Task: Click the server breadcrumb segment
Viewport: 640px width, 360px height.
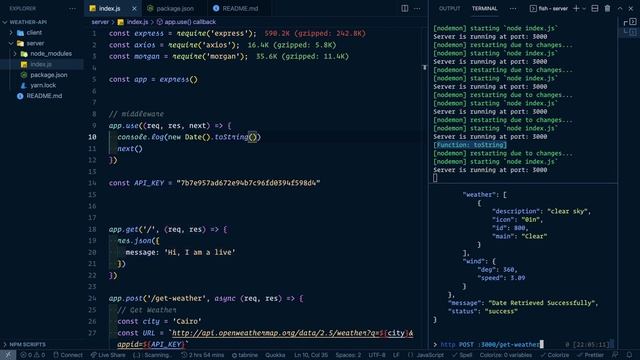Action: (100, 22)
